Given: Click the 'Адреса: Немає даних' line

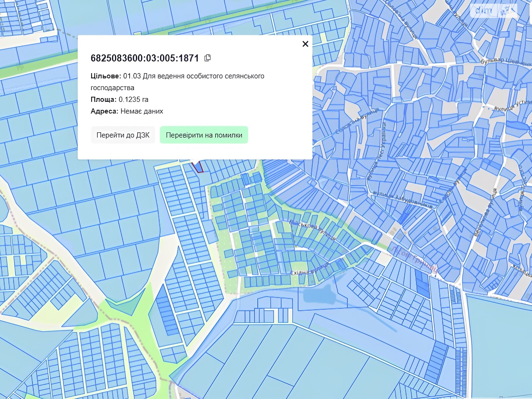Looking at the screenshot, I should 127,111.
